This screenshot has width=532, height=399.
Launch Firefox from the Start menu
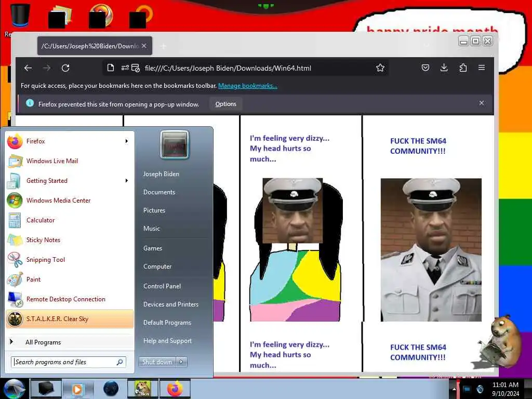pyautogui.click(x=70, y=141)
